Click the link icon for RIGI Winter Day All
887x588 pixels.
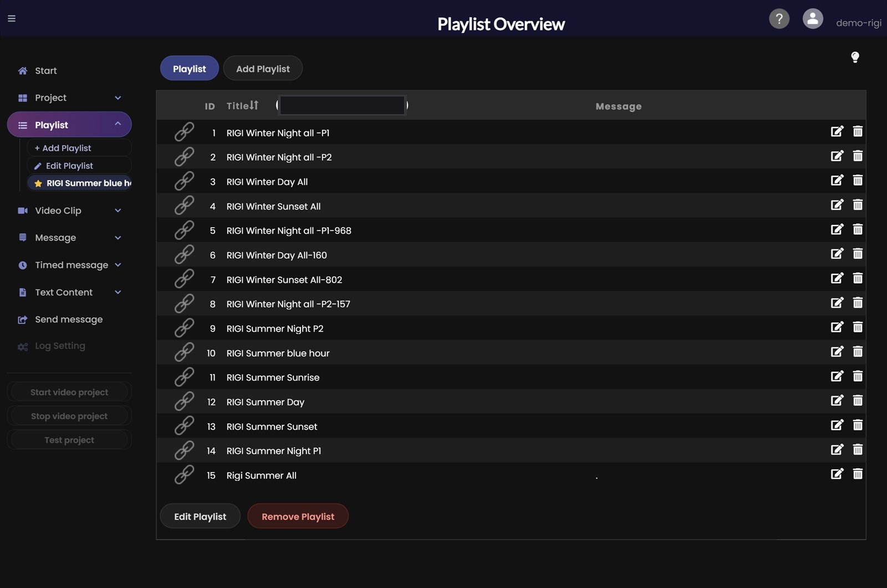pyautogui.click(x=184, y=181)
